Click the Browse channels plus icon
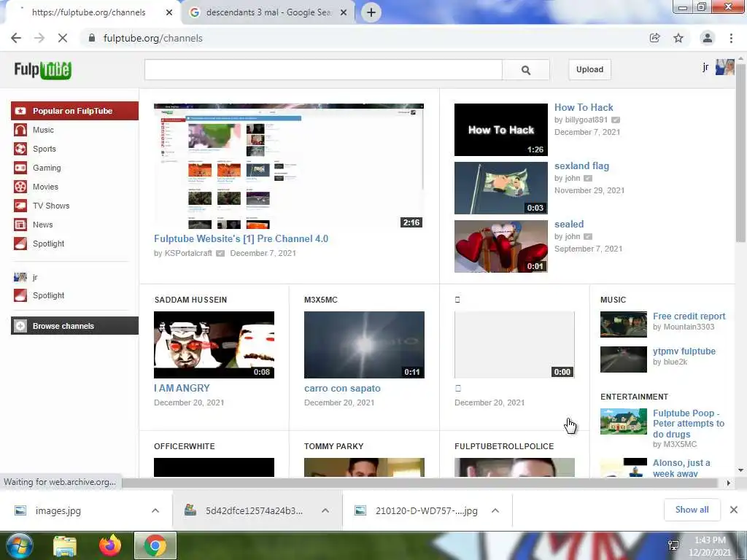The width and height of the screenshot is (747, 560). click(x=20, y=326)
